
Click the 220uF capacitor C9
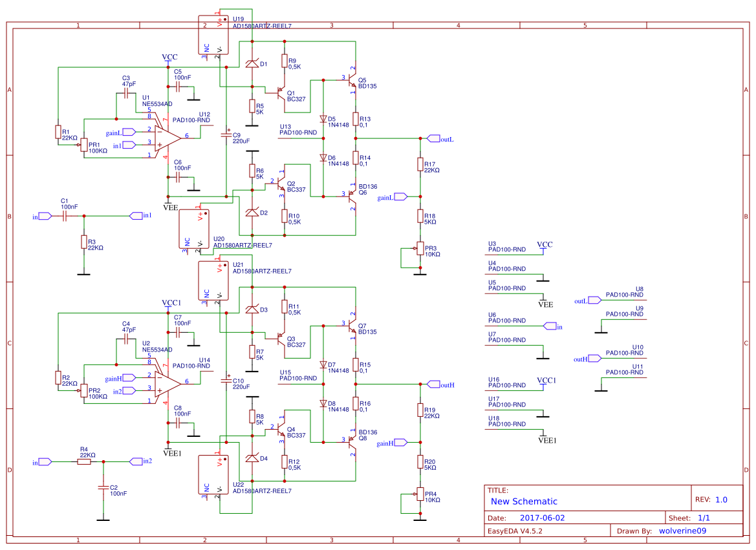[226, 134]
